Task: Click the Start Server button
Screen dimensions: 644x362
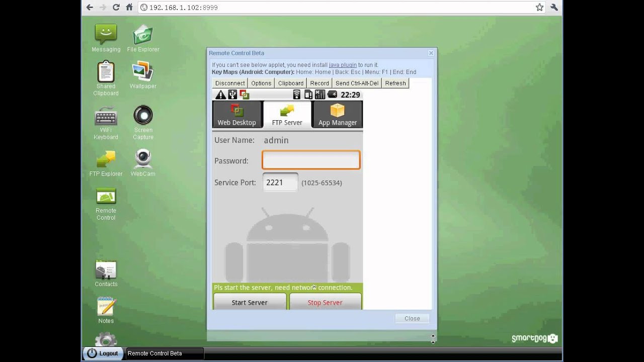Action: (250, 302)
